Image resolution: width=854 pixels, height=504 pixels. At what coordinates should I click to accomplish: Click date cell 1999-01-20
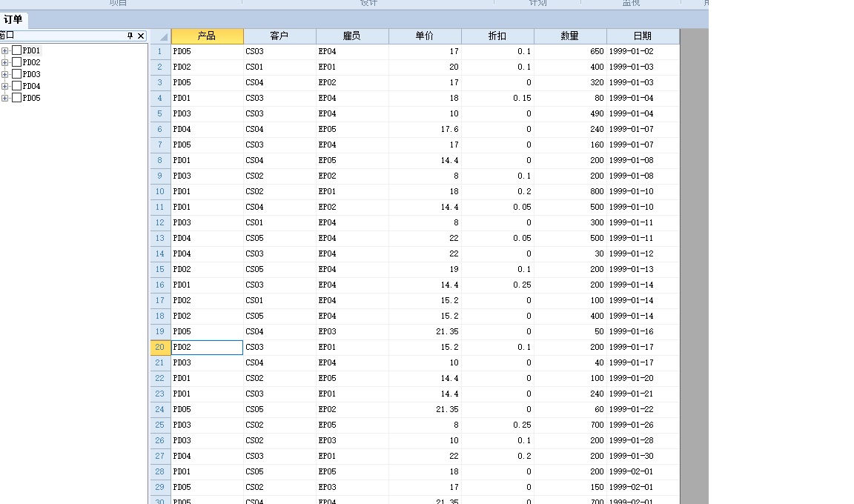[x=643, y=378]
